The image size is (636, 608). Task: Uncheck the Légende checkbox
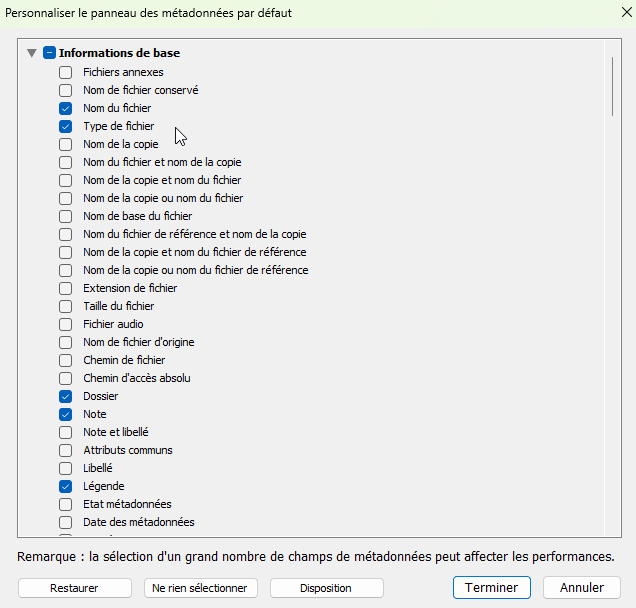pos(66,486)
